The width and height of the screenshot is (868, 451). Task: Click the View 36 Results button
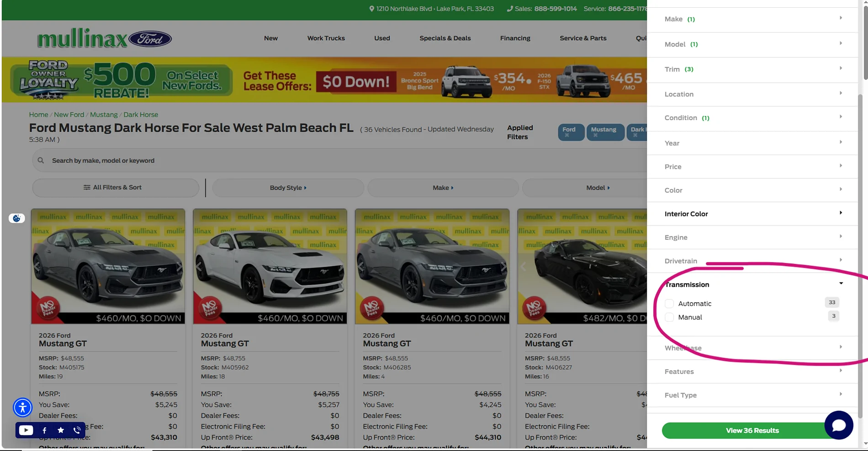pyautogui.click(x=752, y=430)
